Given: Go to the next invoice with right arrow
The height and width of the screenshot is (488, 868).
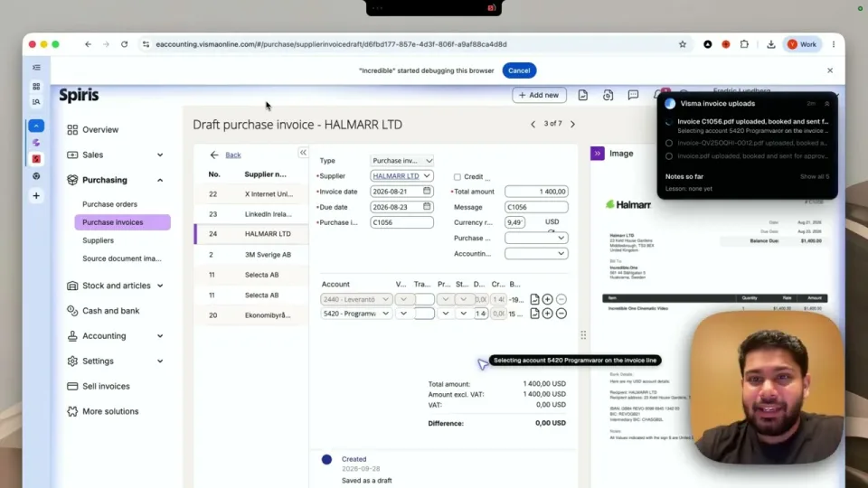Looking at the screenshot, I should [572, 124].
